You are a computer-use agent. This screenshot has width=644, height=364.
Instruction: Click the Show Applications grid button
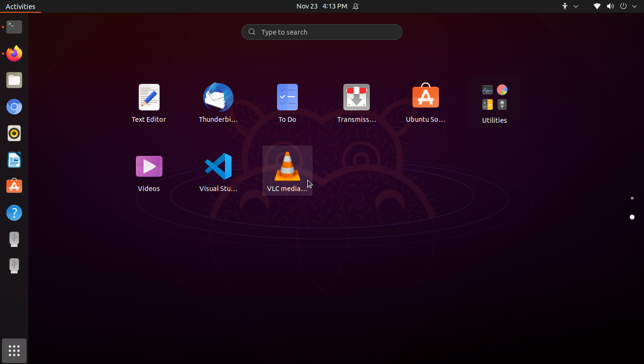click(x=14, y=351)
